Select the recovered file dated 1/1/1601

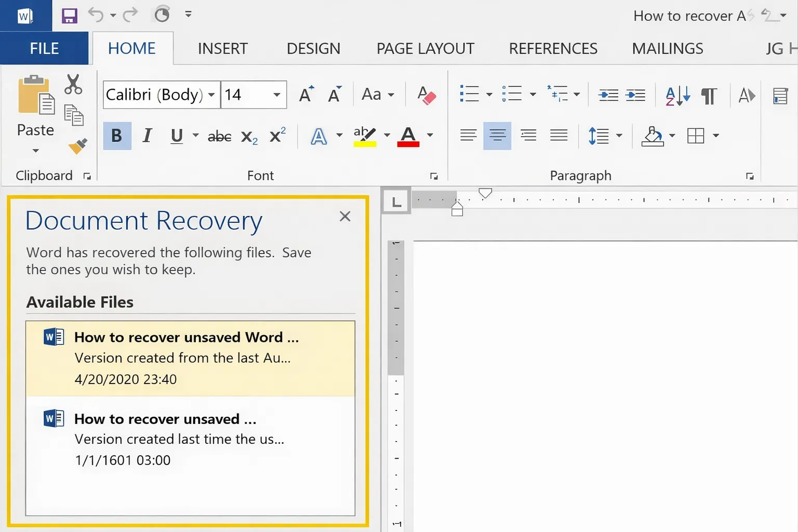pos(190,439)
